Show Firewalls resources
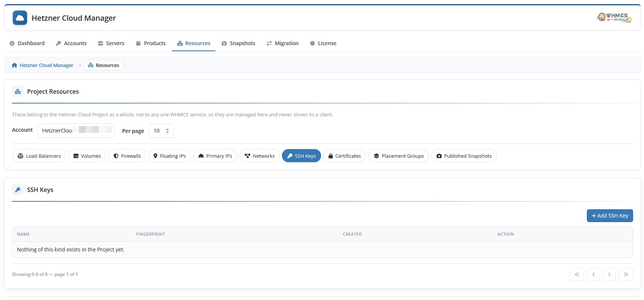 pyautogui.click(x=127, y=156)
